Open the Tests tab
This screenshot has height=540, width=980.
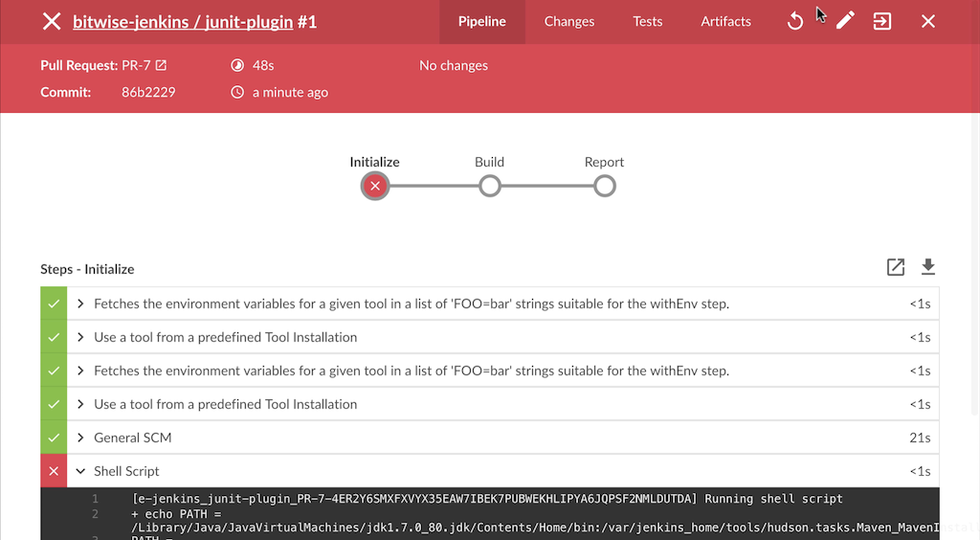[648, 21]
